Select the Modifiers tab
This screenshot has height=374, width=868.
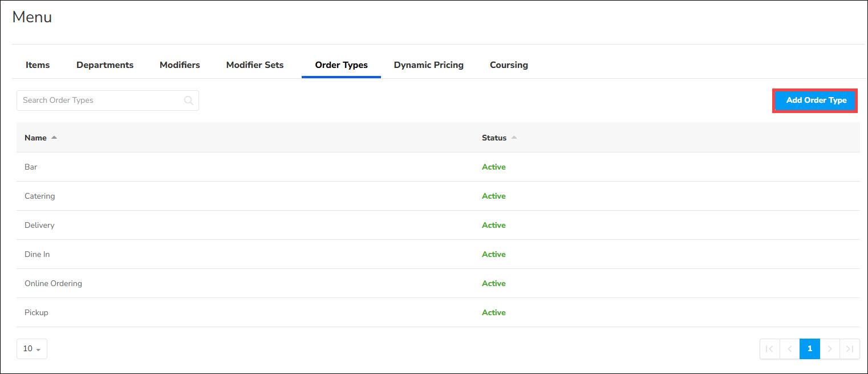click(x=180, y=65)
